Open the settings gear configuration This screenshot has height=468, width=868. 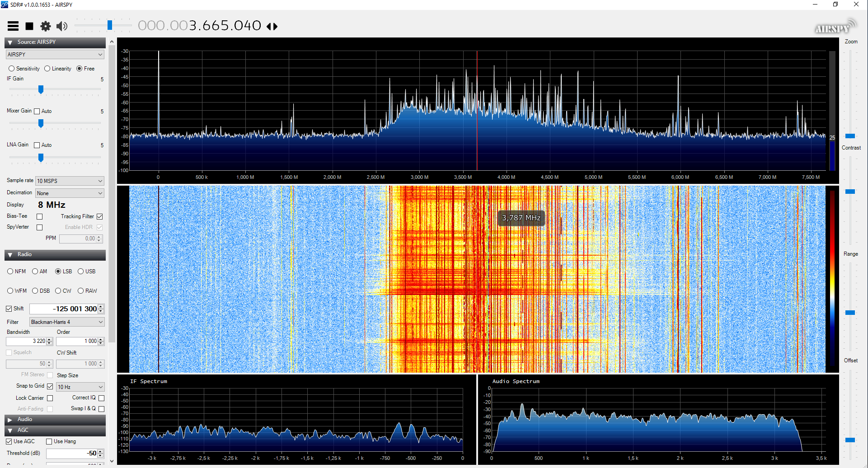tap(46, 26)
